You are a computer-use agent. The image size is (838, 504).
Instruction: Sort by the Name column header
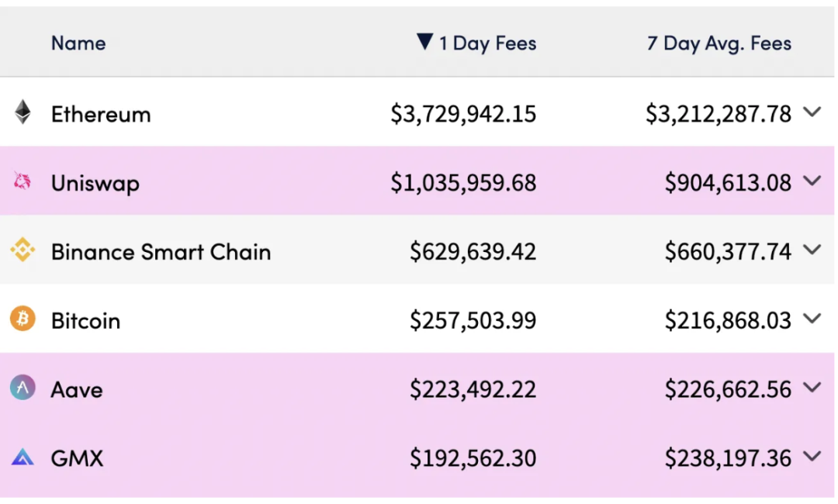pyautogui.click(x=78, y=43)
